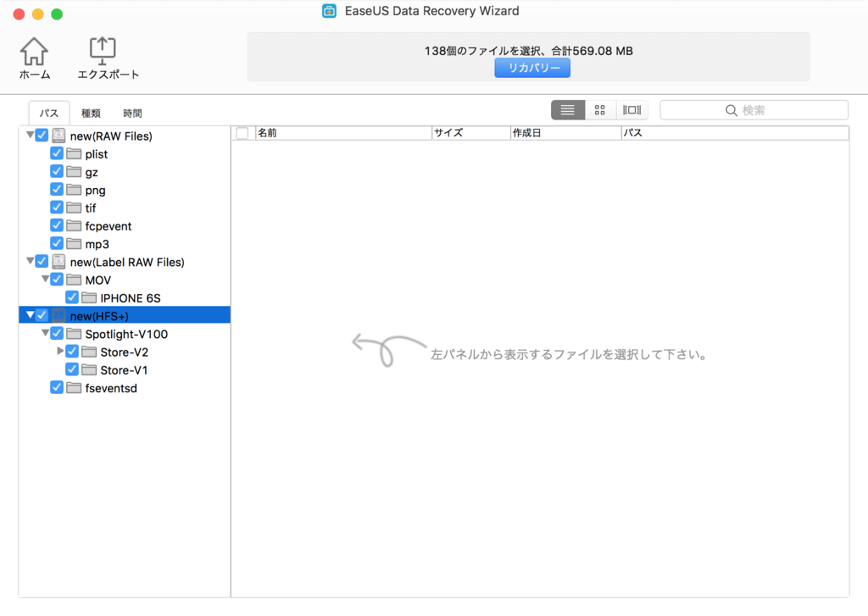Click the plist folder icon
The width and height of the screenshot is (868, 616).
[74, 154]
